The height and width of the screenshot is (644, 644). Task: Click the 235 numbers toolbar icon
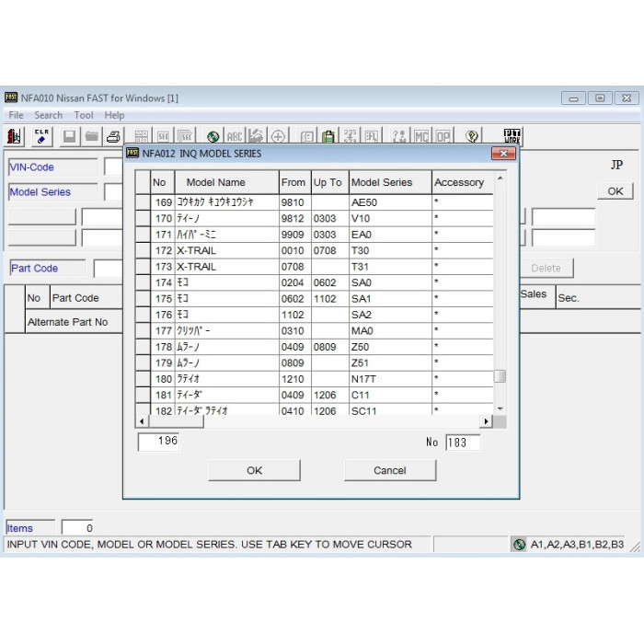[x=350, y=136]
